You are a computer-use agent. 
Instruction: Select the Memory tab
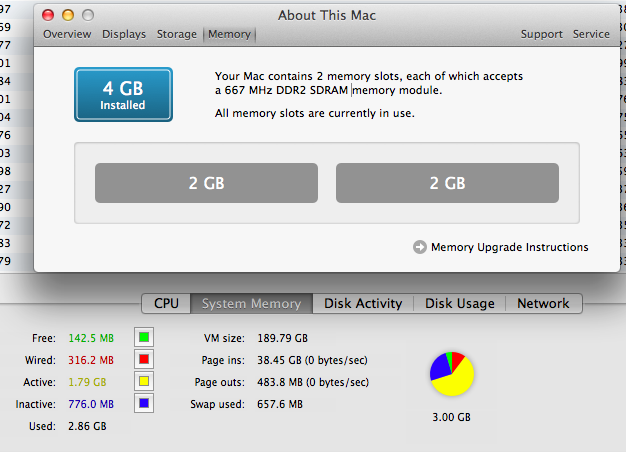point(230,34)
